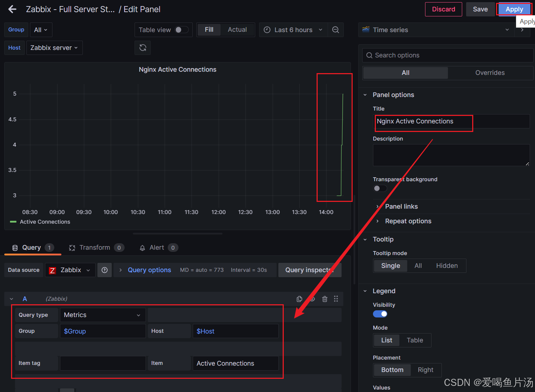Select Single tooltip mode
Image resolution: width=535 pixels, height=392 pixels.
pos(390,266)
